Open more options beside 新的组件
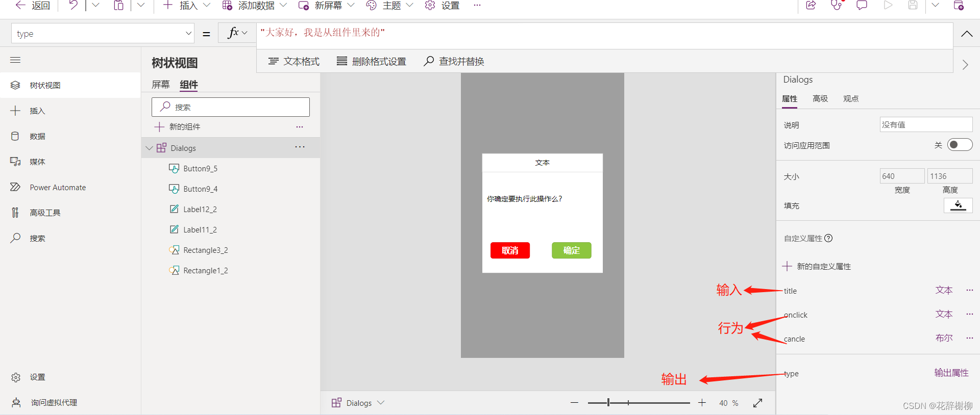Image resolution: width=980 pixels, height=415 pixels. click(x=300, y=126)
